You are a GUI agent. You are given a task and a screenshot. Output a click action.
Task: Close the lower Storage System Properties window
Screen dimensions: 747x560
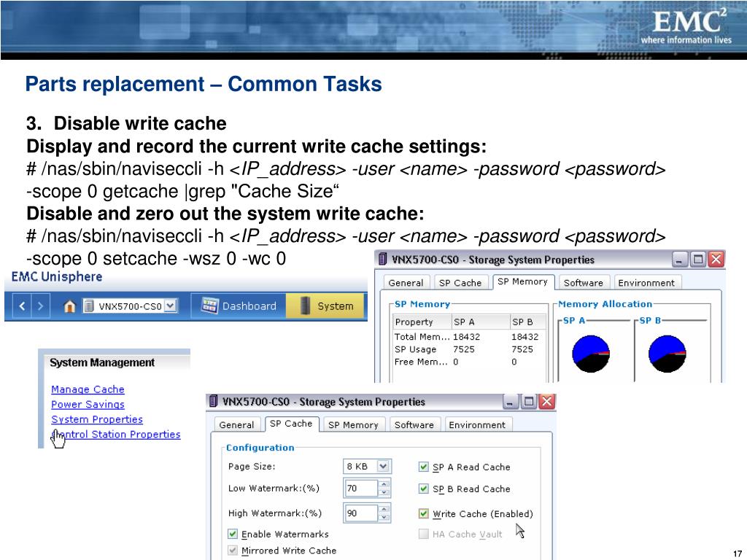coord(547,402)
